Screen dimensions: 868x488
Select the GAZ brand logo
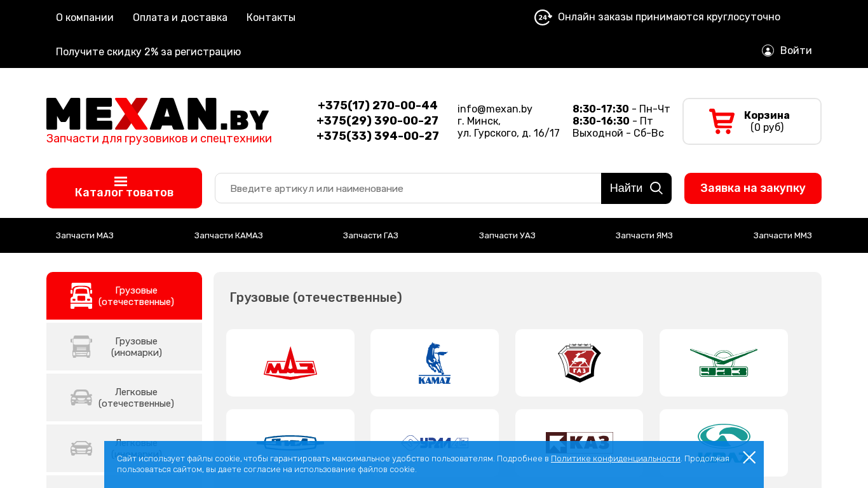(580, 363)
